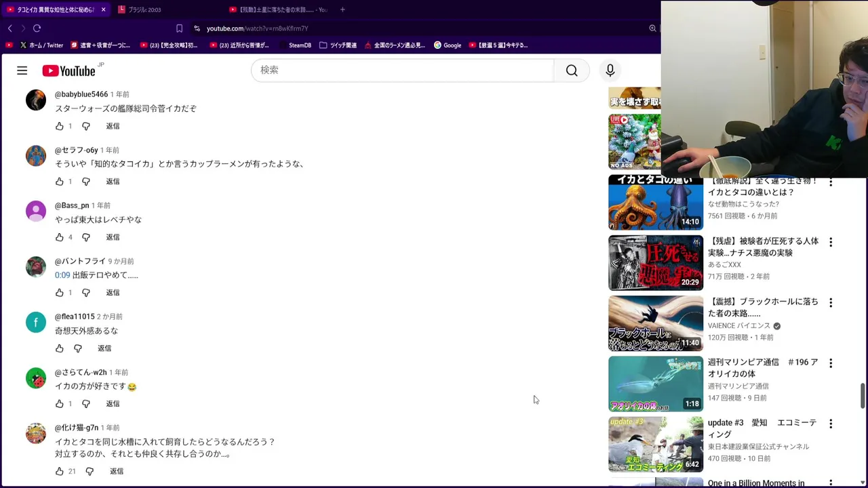
Task: Dislike the comment by @化け猫-g7n
Action: click(90, 471)
